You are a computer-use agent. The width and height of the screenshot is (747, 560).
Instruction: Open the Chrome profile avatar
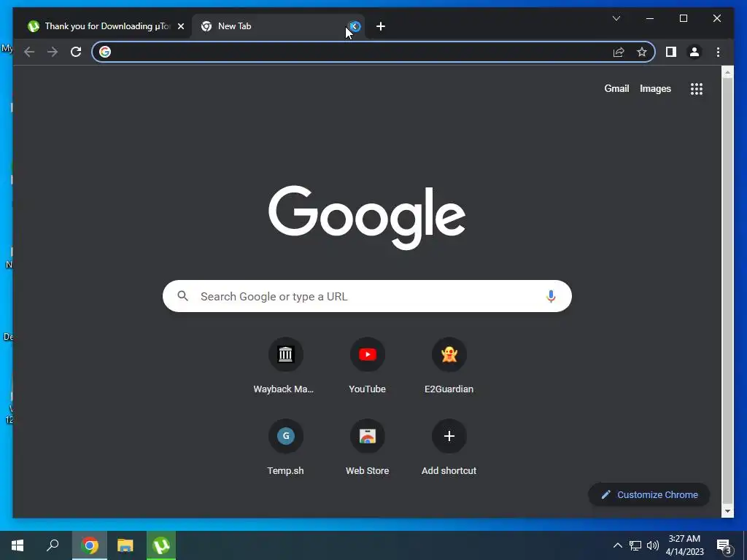[x=694, y=52]
